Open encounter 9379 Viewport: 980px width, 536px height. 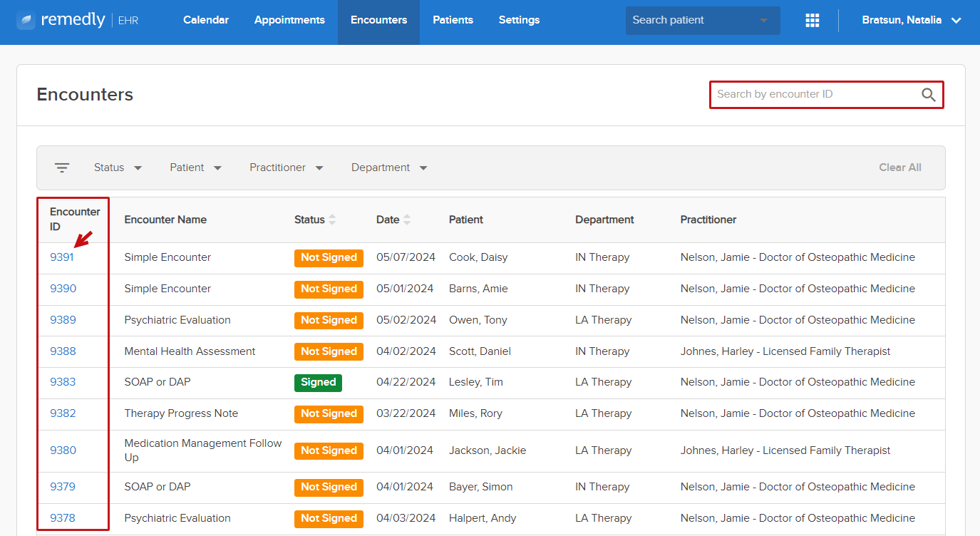click(63, 487)
